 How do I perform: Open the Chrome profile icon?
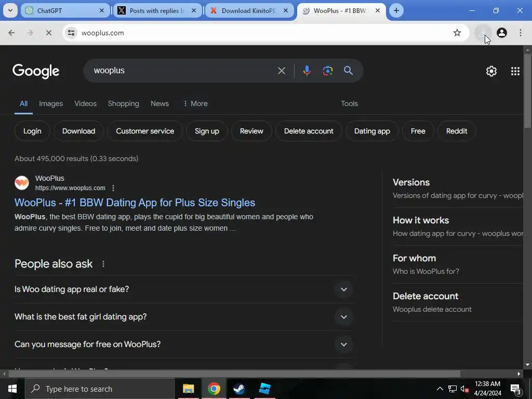[x=502, y=33]
